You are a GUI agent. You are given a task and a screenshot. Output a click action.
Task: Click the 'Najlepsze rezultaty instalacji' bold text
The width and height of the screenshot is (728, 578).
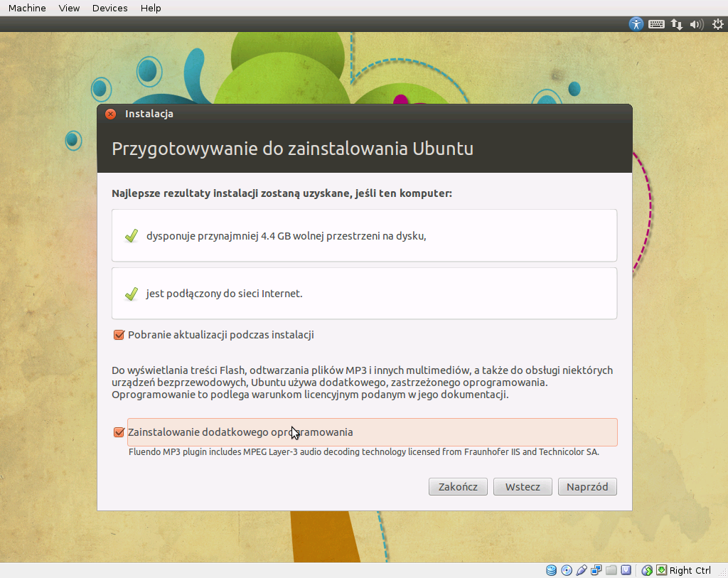click(282, 193)
